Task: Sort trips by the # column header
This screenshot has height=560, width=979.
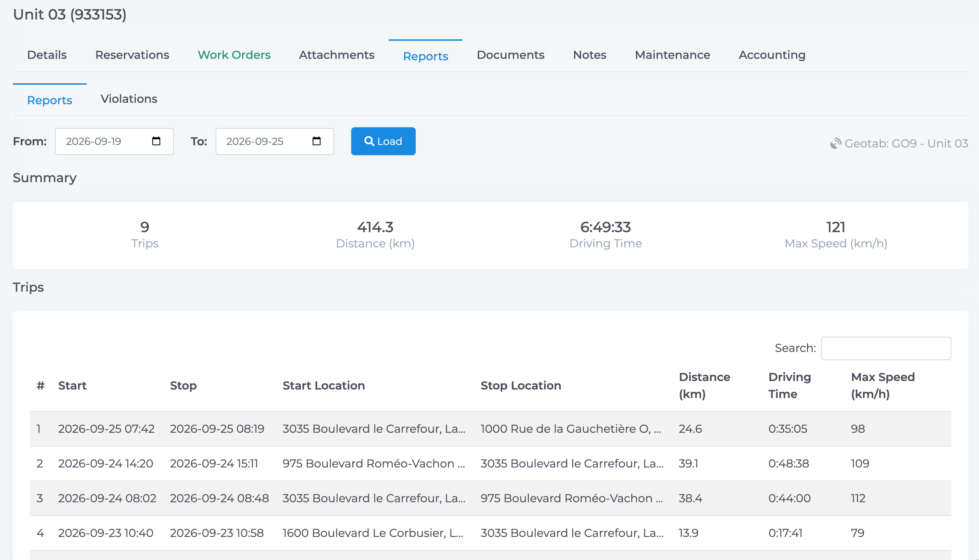Action: point(40,385)
